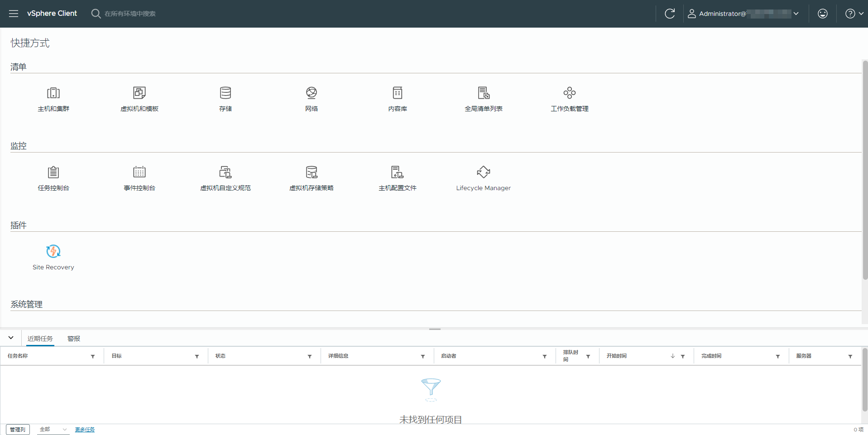Sort by Completion Time (完成时间) header
The height and width of the screenshot is (435, 868).
711,356
